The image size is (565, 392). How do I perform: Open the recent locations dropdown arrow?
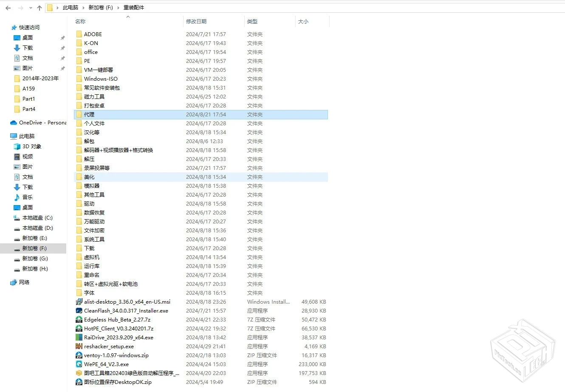click(31, 8)
